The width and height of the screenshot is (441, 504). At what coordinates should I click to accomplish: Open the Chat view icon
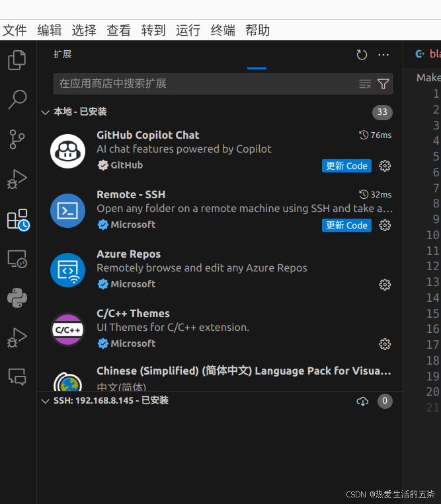point(17,377)
